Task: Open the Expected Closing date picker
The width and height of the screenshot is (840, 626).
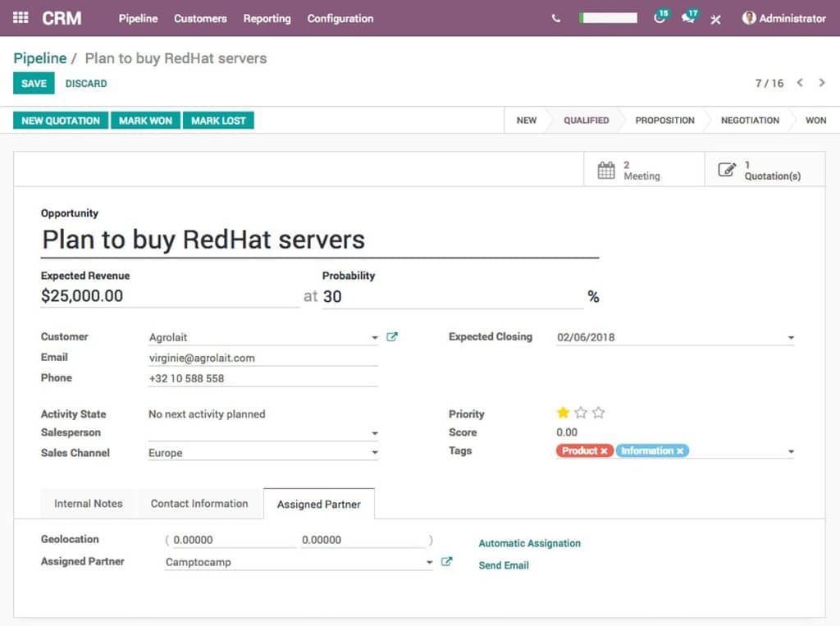Action: [x=790, y=337]
